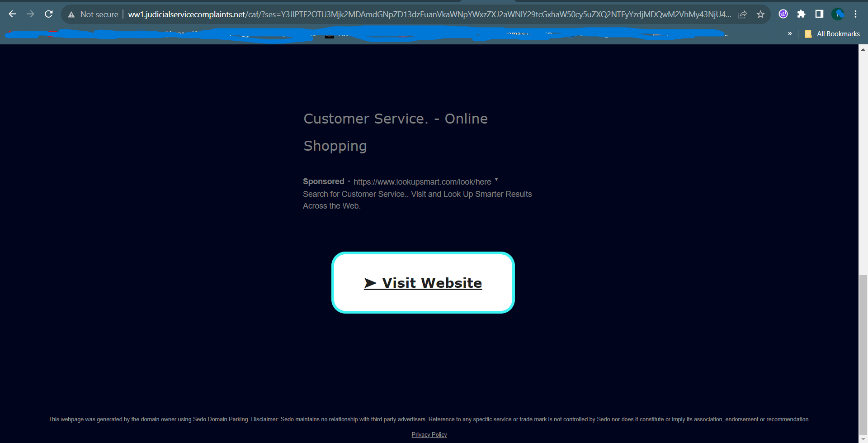Open the Sedo Domain Parking link
Screen dimensions: 868x443
(220, 419)
